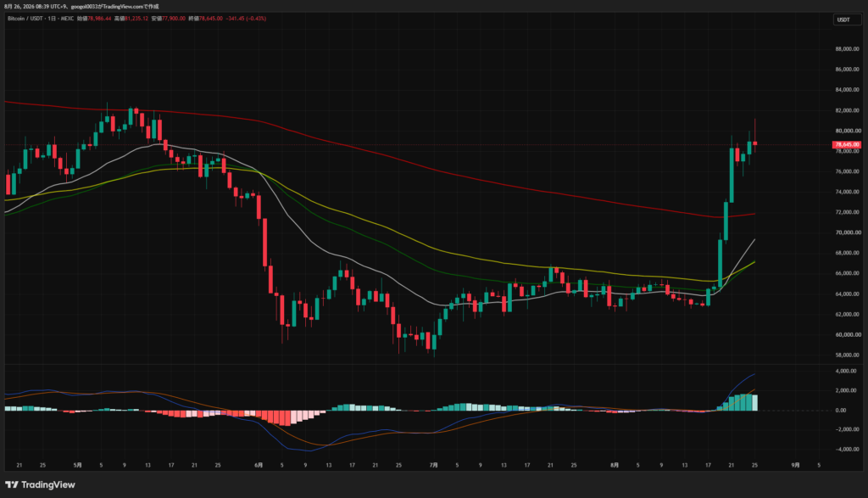This screenshot has width=868, height=498.
Task: Click the -4,000.00 MACD axis label
Action: click(x=846, y=450)
